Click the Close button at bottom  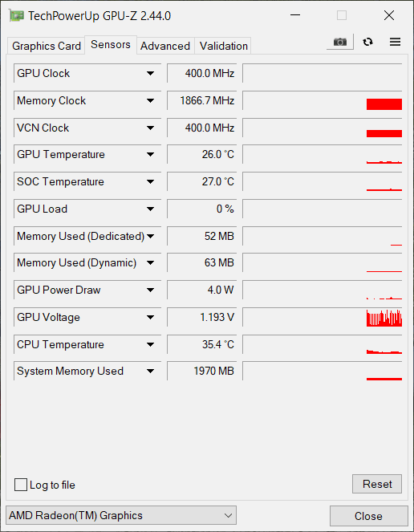coord(368,516)
